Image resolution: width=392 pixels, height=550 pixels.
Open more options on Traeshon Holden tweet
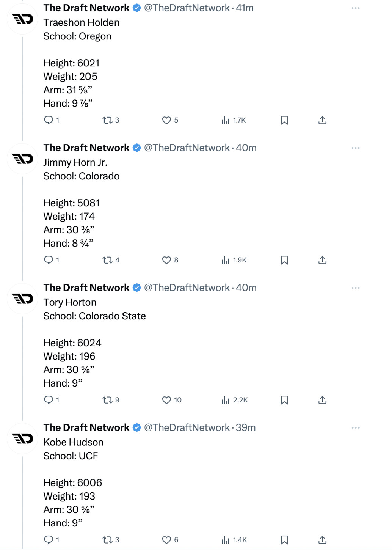(x=355, y=8)
